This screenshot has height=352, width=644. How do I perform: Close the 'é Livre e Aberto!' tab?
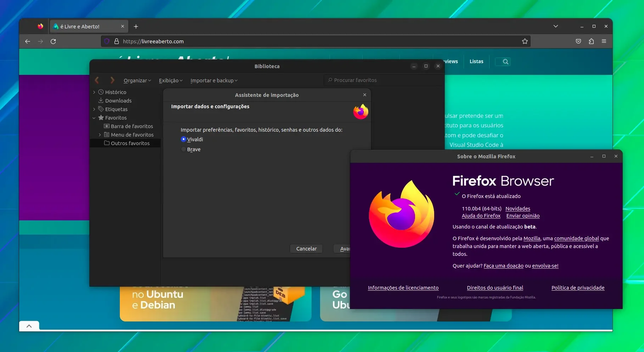123,26
